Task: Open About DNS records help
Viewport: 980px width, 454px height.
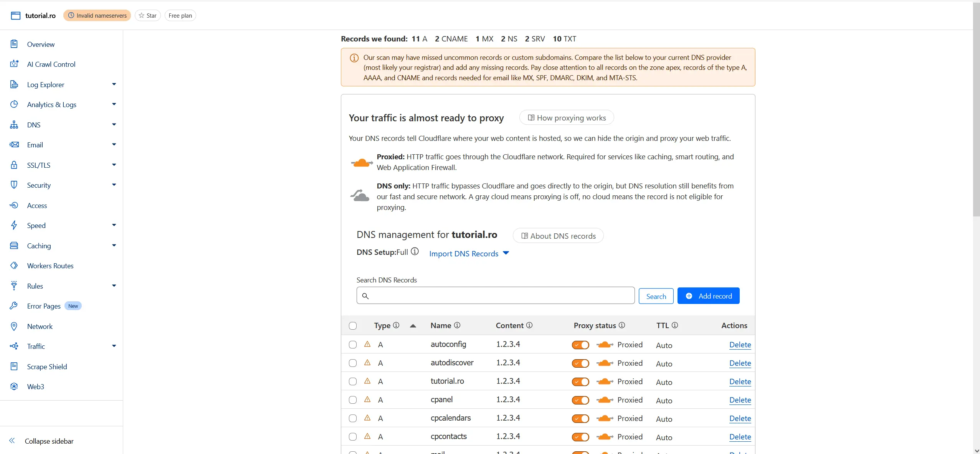Action: coord(558,236)
